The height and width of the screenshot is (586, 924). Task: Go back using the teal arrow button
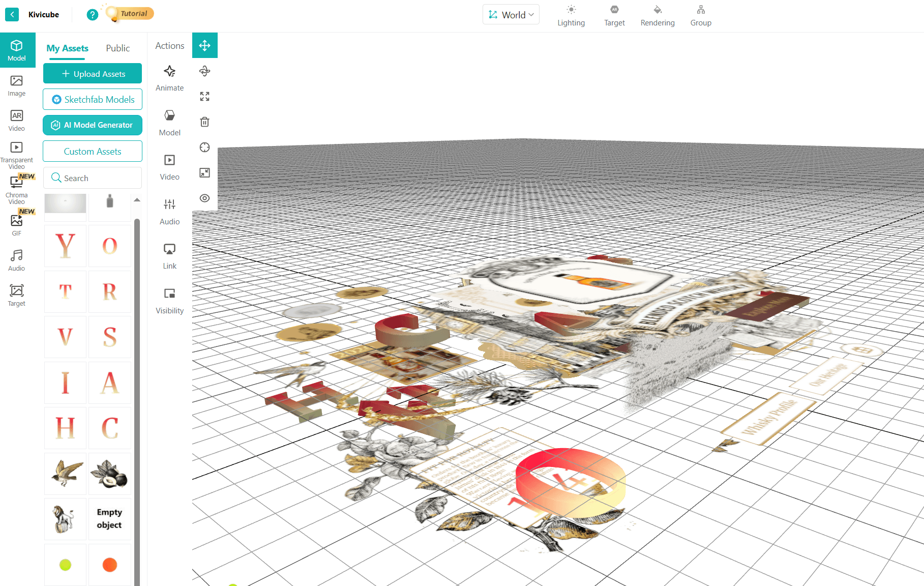pos(12,14)
